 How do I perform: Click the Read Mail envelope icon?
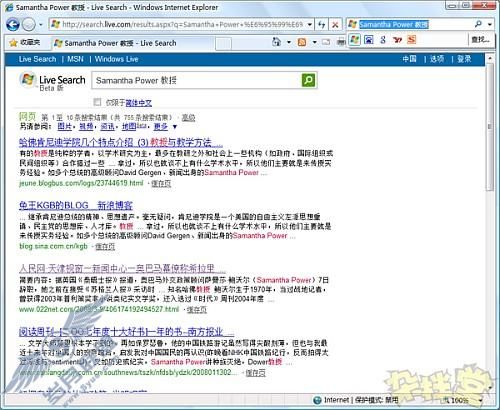326,42
